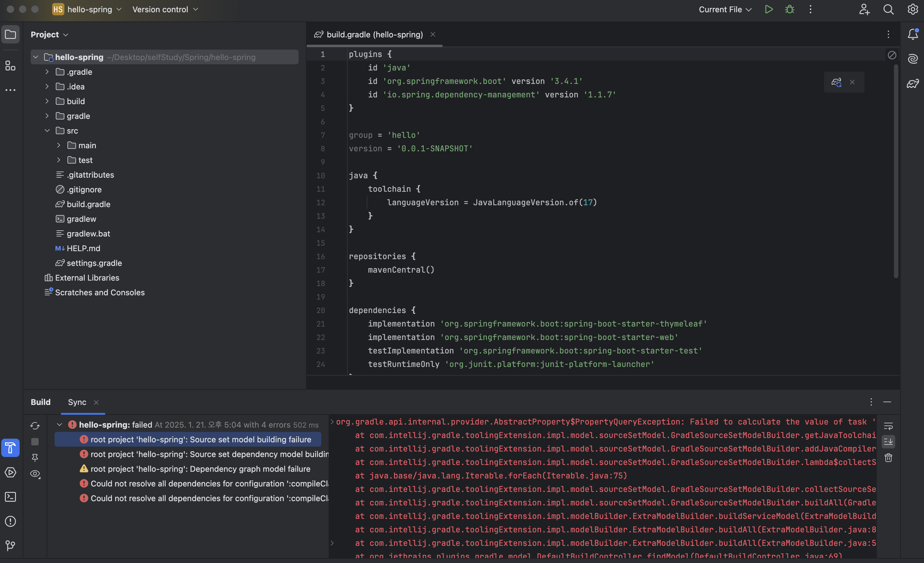Open the Git tool window icon

point(10,546)
